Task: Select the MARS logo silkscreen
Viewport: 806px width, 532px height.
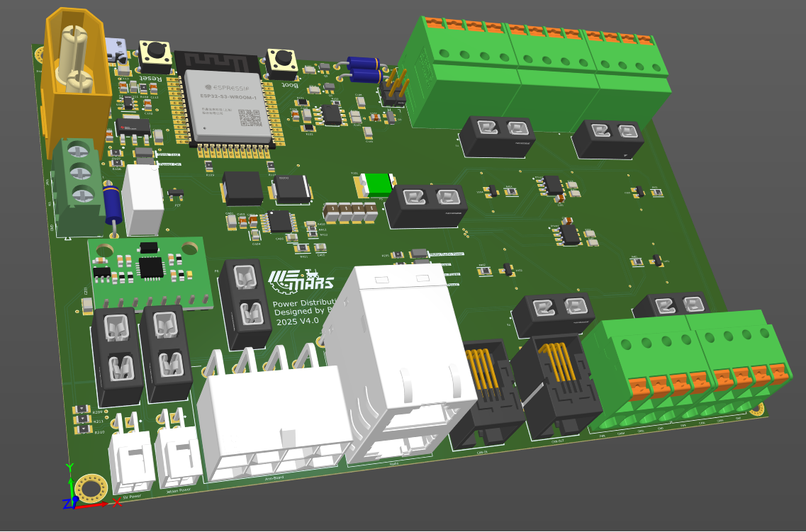Action: coord(301,280)
